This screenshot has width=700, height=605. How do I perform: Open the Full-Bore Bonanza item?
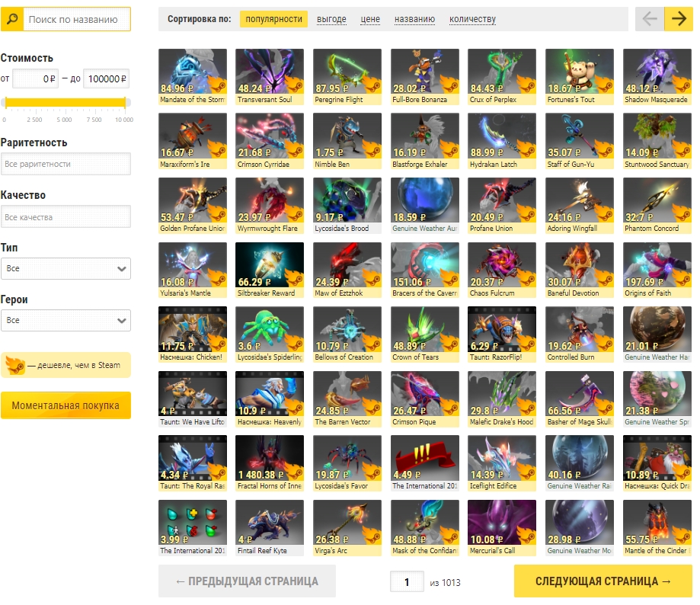[424, 77]
